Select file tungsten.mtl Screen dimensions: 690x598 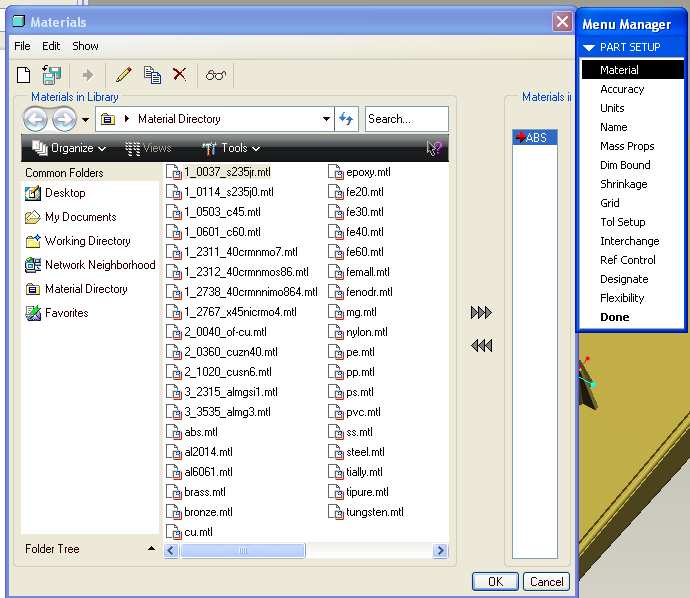coord(366,512)
